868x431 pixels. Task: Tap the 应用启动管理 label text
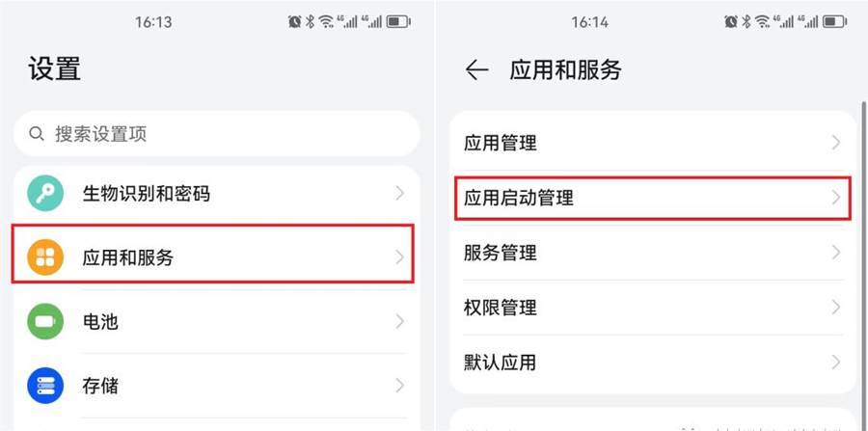click(519, 199)
